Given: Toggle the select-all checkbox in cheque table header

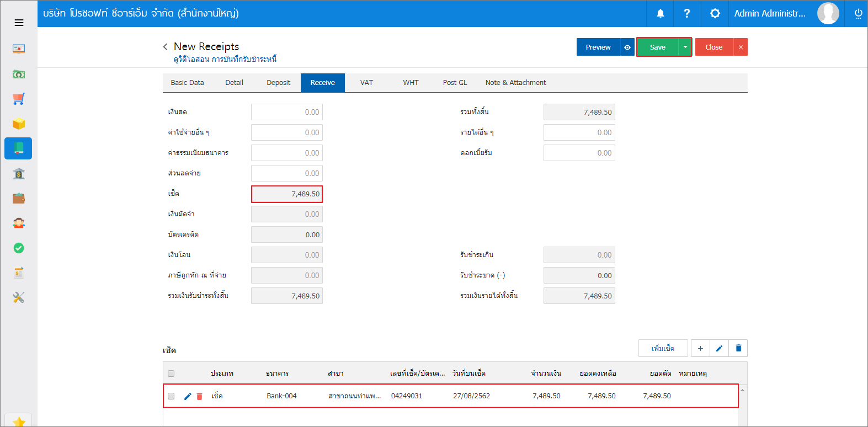Looking at the screenshot, I should (x=171, y=373).
